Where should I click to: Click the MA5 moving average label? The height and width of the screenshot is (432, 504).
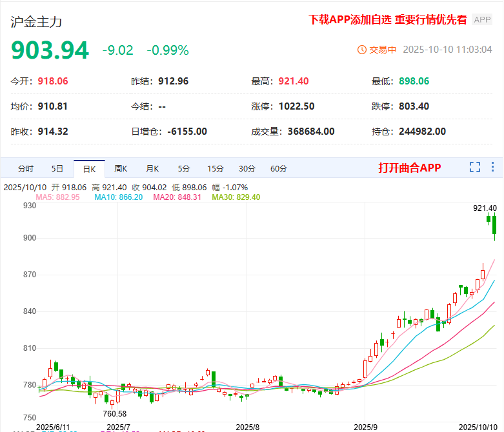coord(57,197)
